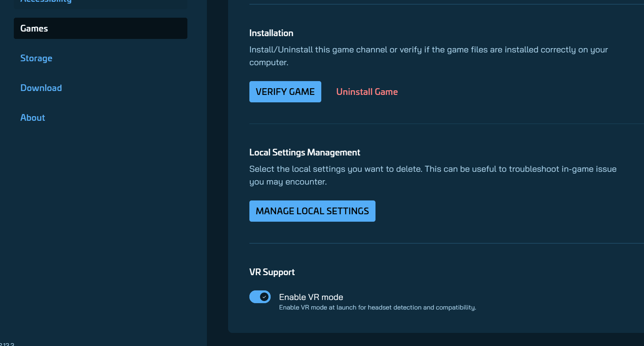Image resolution: width=644 pixels, height=346 pixels.
Task: Open MANAGE LOCAL SETTINGS
Action: pos(312,211)
